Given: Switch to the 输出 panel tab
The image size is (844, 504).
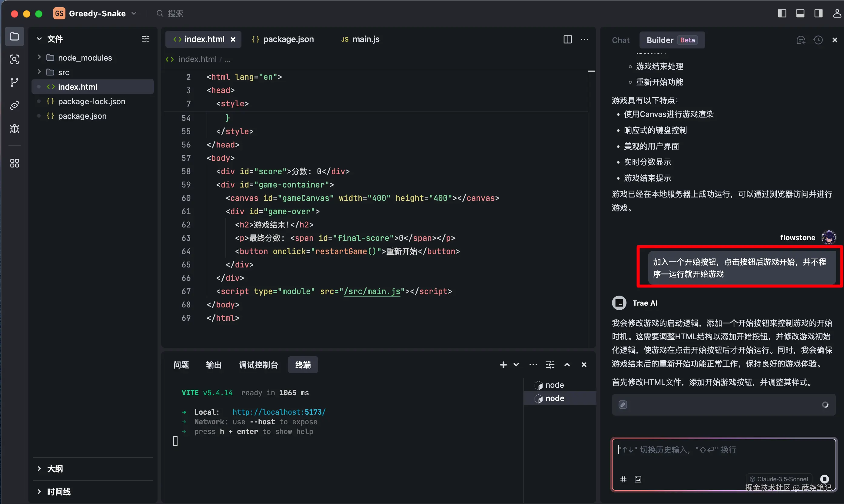Looking at the screenshot, I should pyautogui.click(x=214, y=365).
